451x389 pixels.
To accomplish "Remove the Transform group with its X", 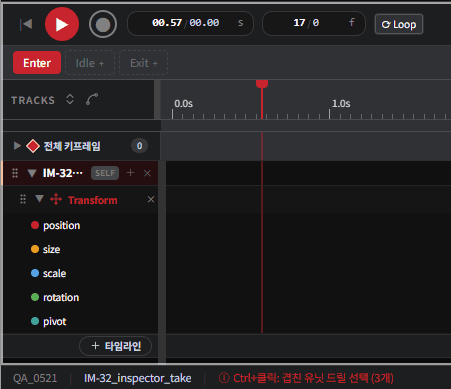I will point(151,199).
